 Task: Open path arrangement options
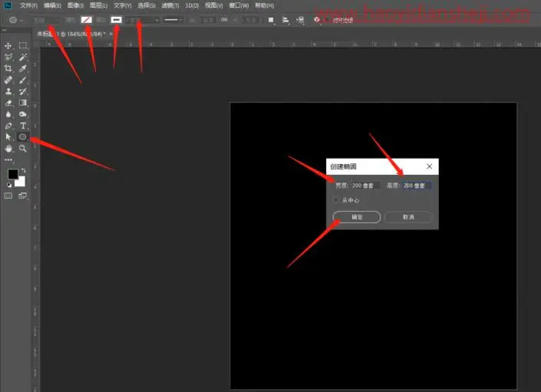[300, 20]
